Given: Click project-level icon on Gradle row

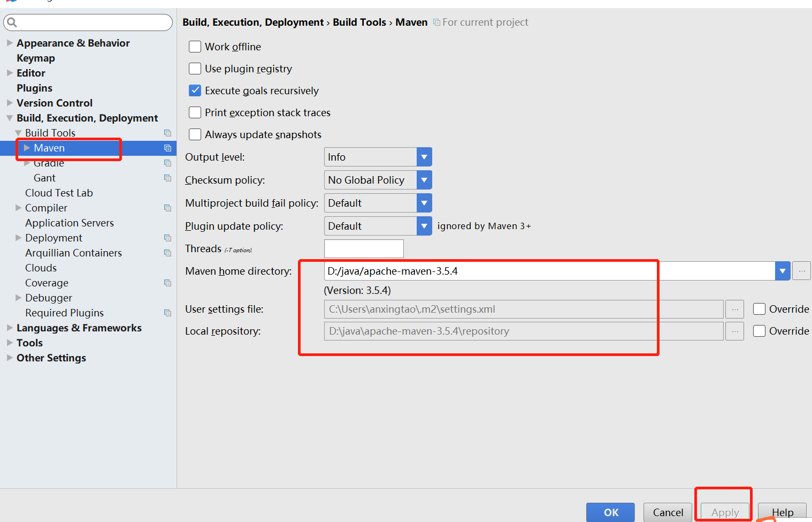Looking at the screenshot, I should [167, 163].
